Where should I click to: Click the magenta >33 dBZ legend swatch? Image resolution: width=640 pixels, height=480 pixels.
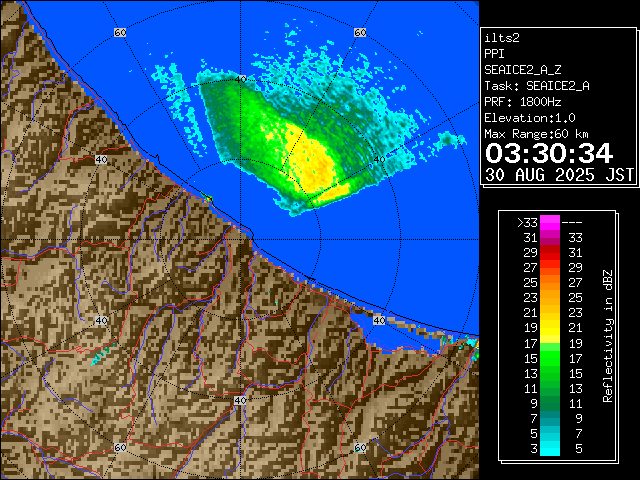point(549,223)
